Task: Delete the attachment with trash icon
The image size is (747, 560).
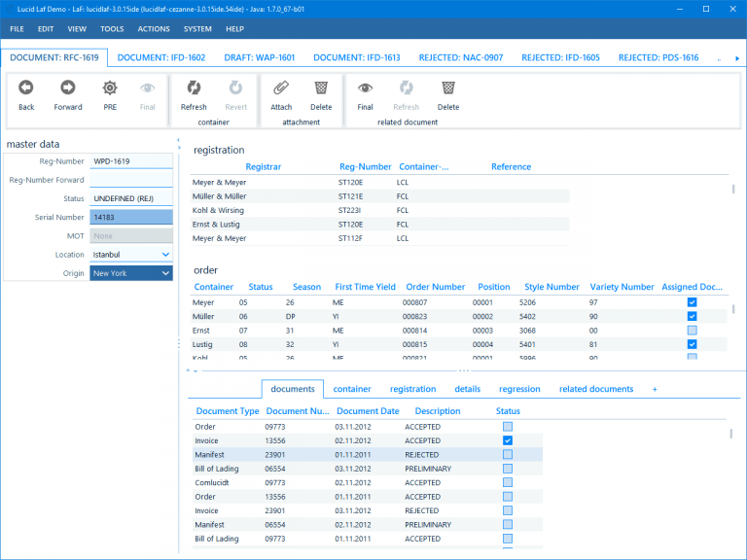Action: point(321,87)
